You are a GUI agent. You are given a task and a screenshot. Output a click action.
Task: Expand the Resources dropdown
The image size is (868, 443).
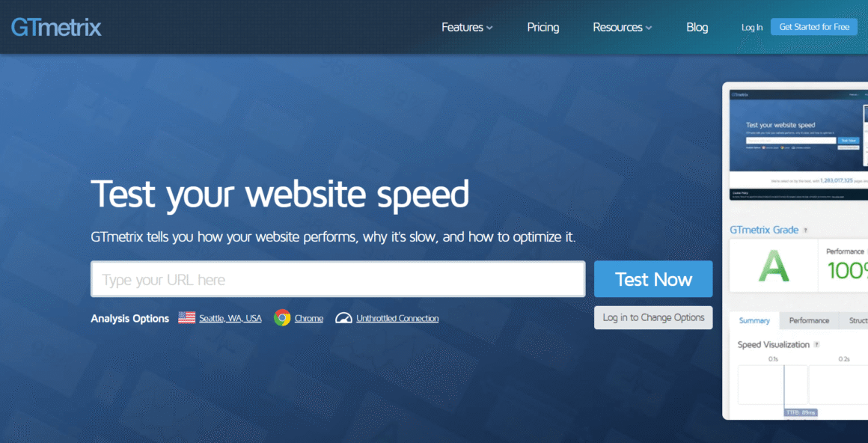pyautogui.click(x=622, y=27)
